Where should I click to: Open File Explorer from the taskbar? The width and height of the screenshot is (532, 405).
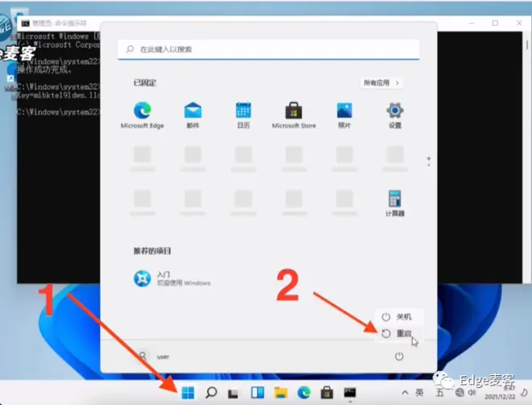pyautogui.click(x=281, y=393)
